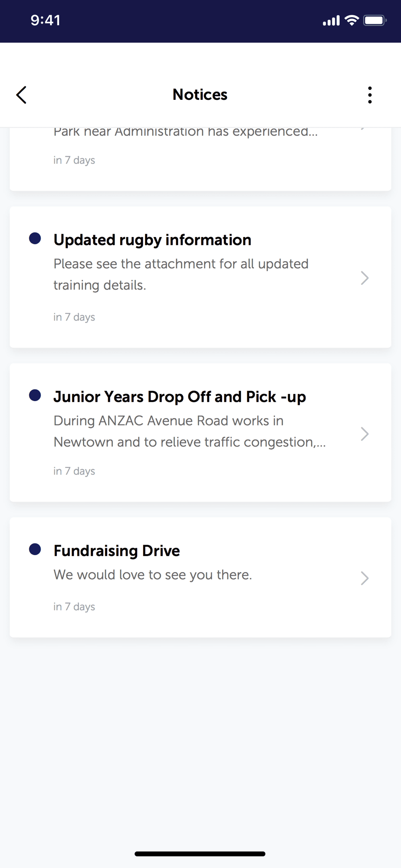Expand Fundraising Drive notice chevron
401x868 pixels.
[x=365, y=578]
